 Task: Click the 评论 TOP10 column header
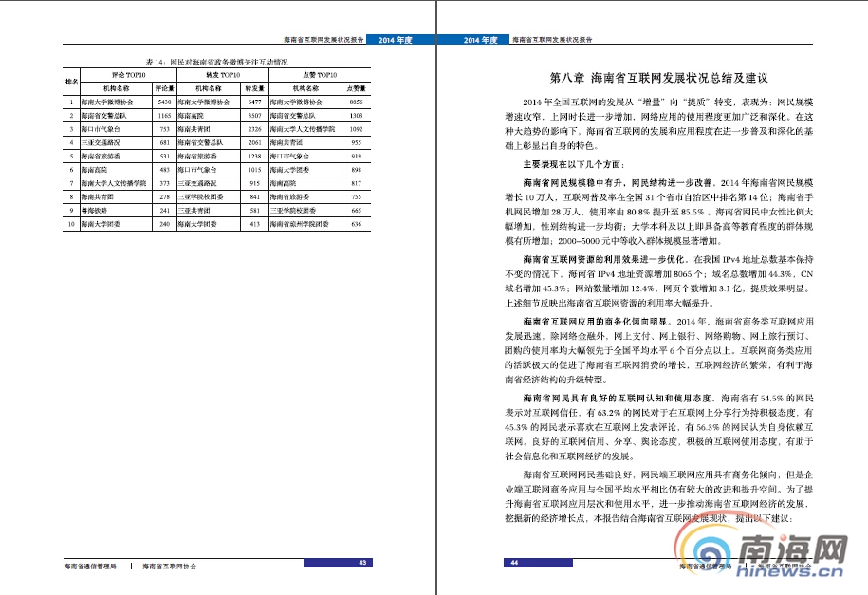point(128,74)
